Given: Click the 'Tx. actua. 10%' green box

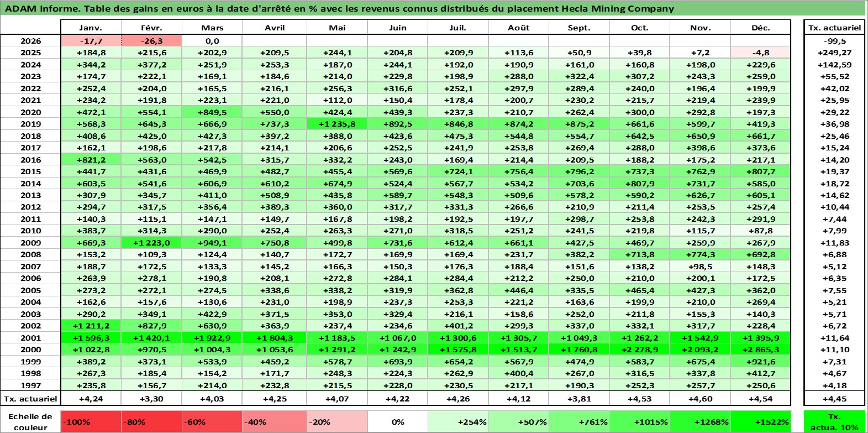Looking at the screenshot, I should [834, 421].
